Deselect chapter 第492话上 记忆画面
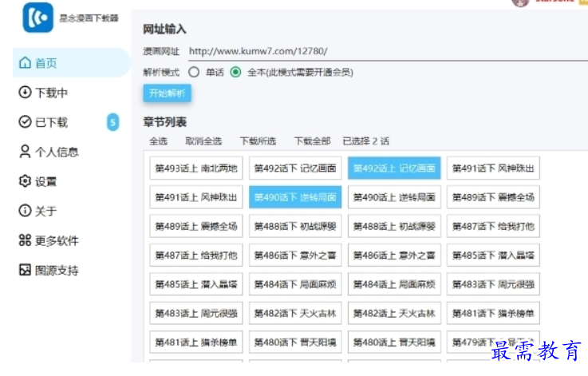The width and height of the screenshot is (588, 376). (394, 168)
